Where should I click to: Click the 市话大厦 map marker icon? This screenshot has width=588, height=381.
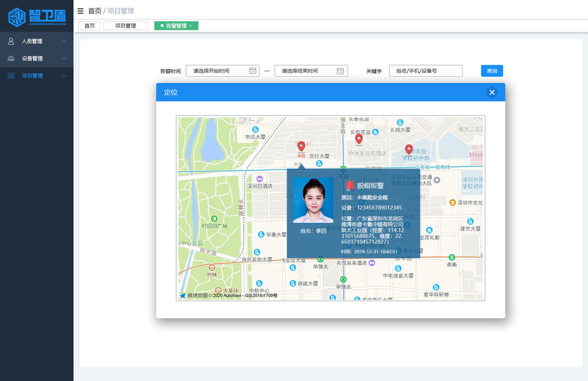pos(256,130)
